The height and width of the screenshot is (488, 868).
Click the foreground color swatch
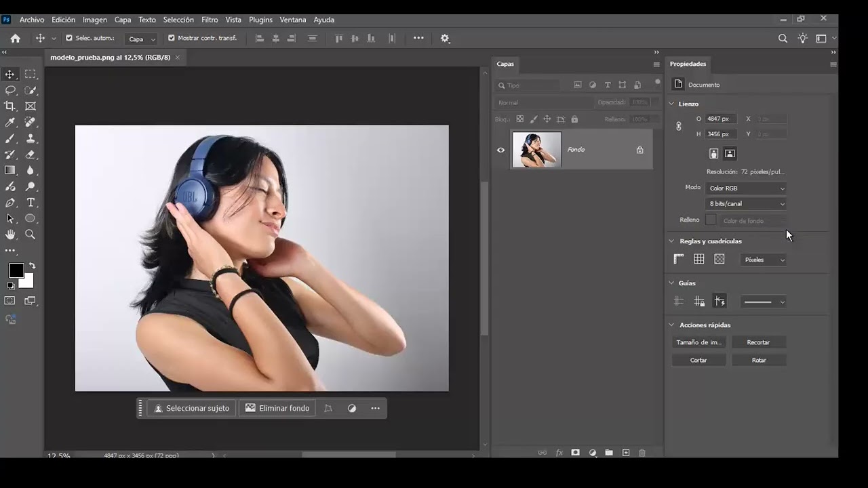tap(16, 270)
